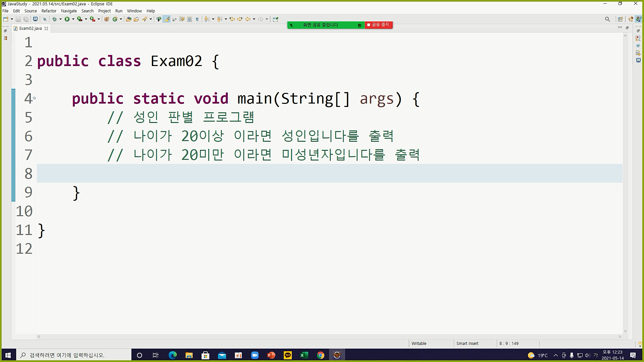This screenshot has height=362, width=644.
Task: Click Smart Insert status bar field
Action: [467, 343]
